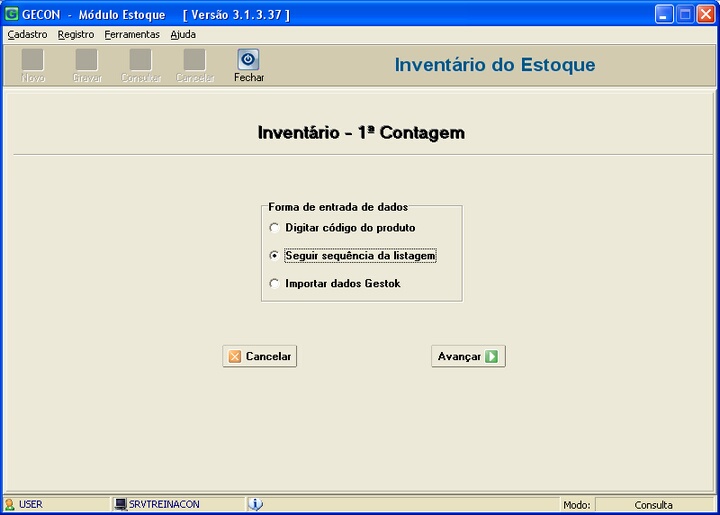
Task: Open the Ferramentas menu
Action: (132, 34)
